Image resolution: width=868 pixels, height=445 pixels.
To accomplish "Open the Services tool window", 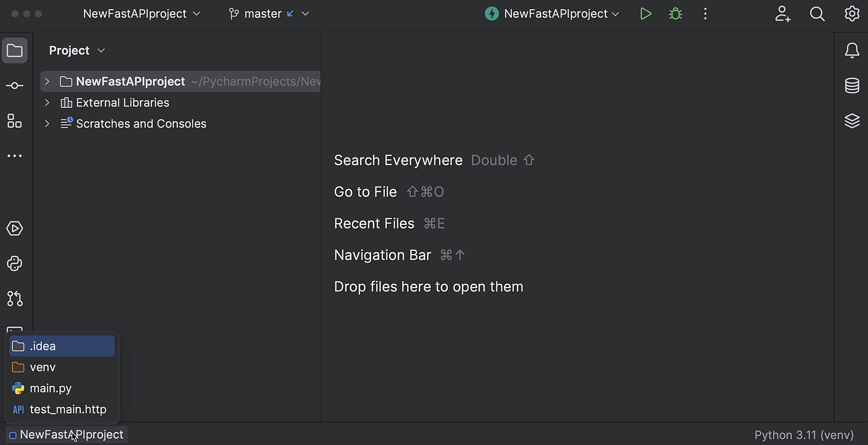I will [x=14, y=229].
